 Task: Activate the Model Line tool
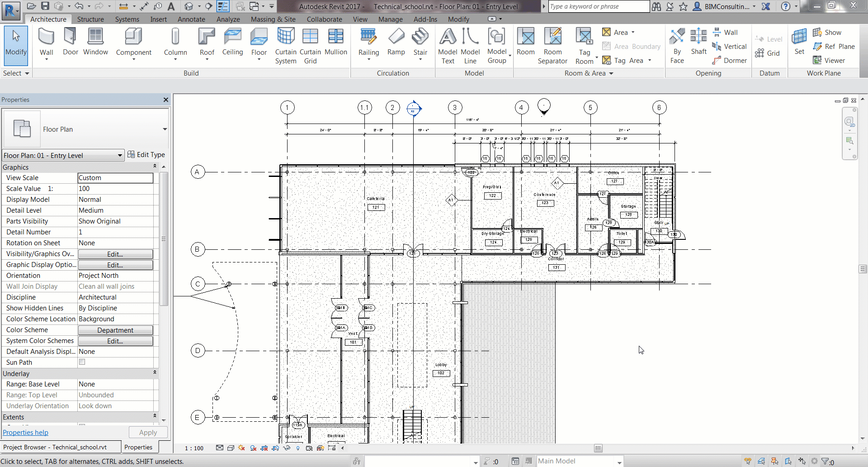pyautogui.click(x=470, y=46)
